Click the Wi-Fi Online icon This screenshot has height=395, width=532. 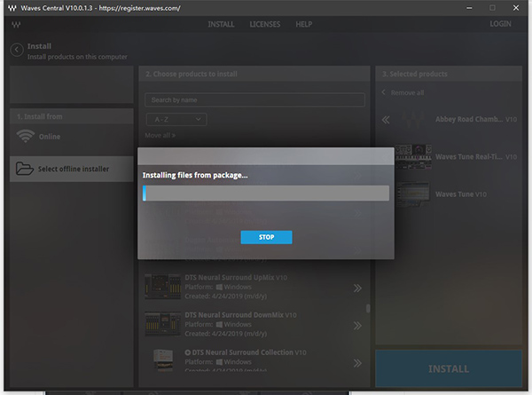point(26,136)
